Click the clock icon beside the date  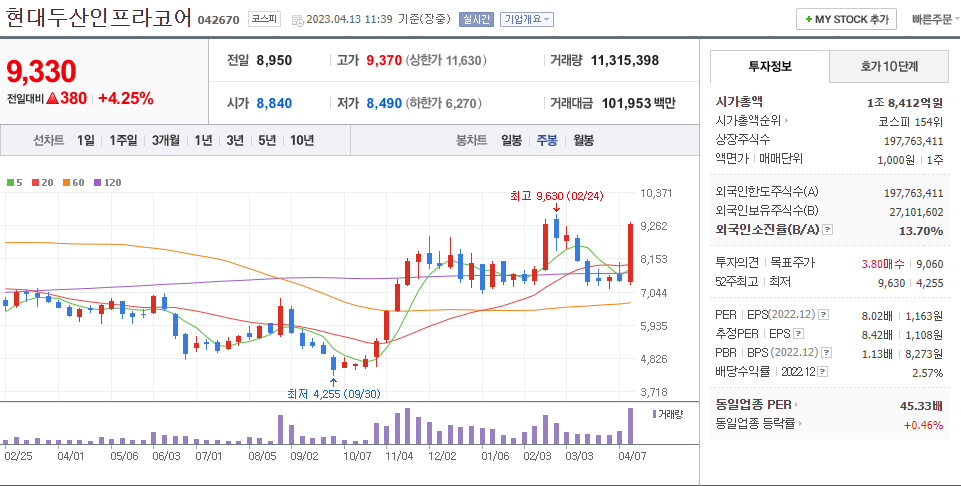297,20
